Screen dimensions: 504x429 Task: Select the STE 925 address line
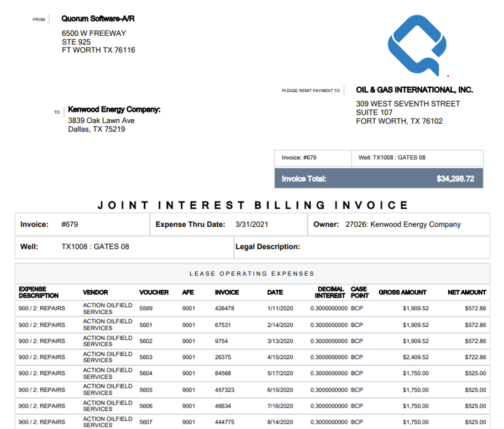pyautogui.click(x=76, y=42)
